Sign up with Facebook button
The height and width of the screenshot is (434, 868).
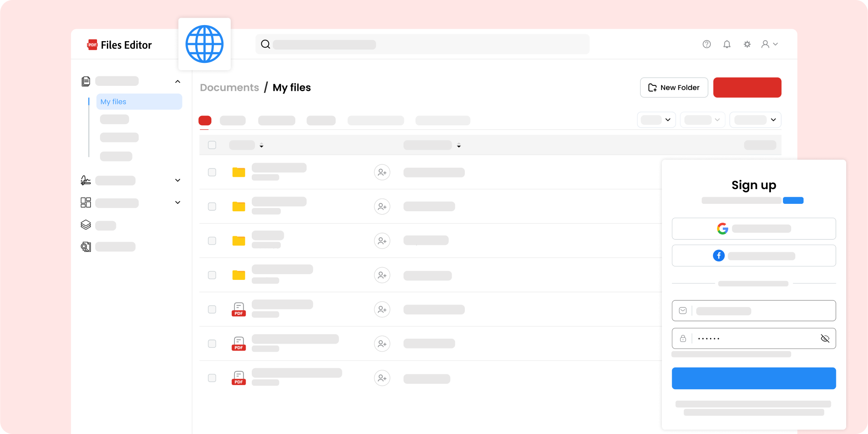click(x=754, y=256)
